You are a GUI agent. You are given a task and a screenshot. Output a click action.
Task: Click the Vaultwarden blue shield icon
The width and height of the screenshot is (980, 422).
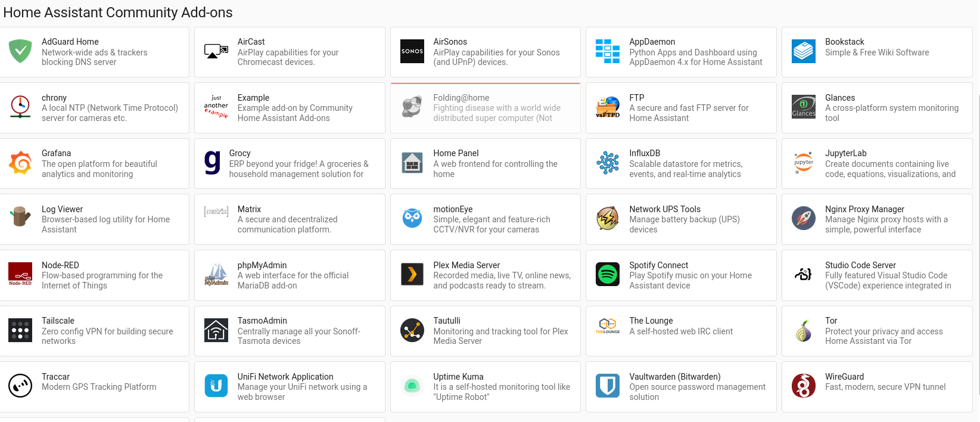coord(608,386)
